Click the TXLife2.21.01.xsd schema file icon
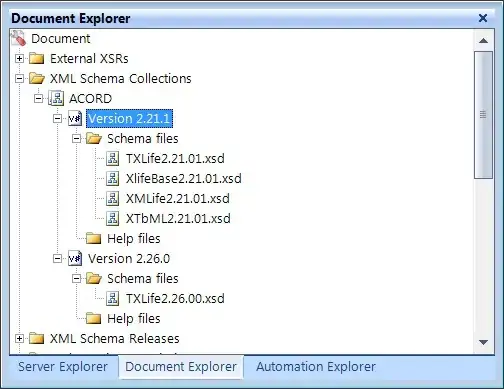This screenshot has width=504, height=389. pos(113,158)
